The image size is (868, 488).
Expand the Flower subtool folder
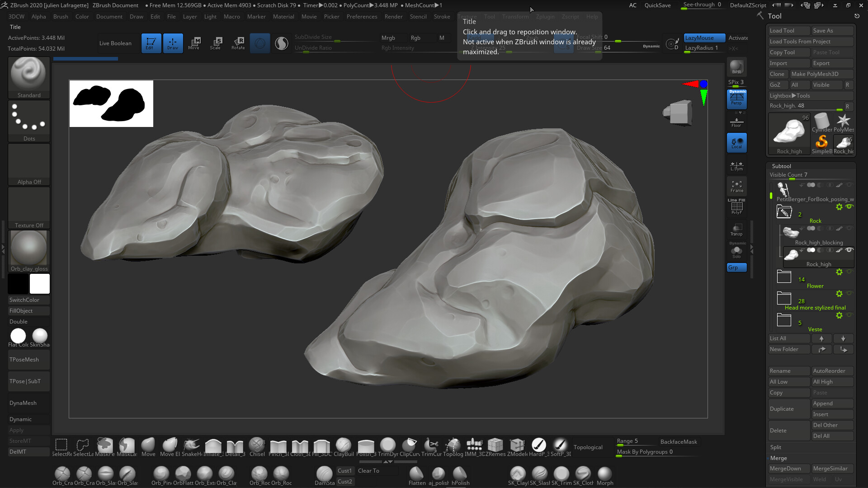click(x=784, y=276)
